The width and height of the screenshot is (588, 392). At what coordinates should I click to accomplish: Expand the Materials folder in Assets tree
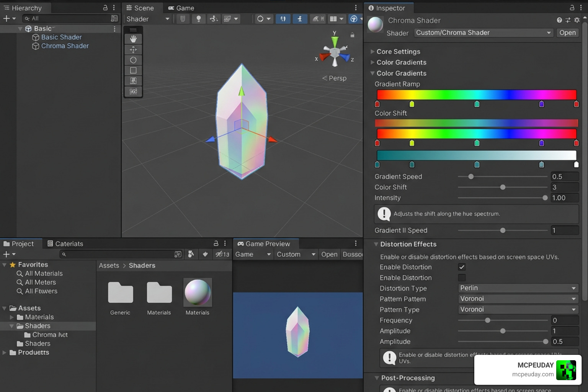tap(11, 317)
